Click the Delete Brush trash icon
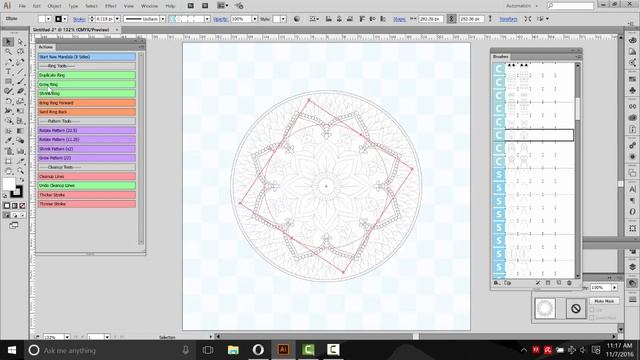Screen dimensions: 640x360 569,283
